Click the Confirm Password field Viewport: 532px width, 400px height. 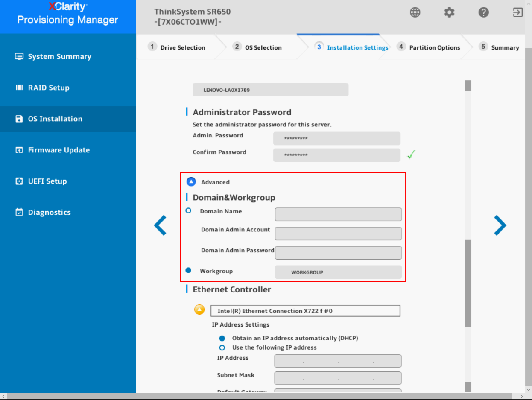[x=337, y=155]
